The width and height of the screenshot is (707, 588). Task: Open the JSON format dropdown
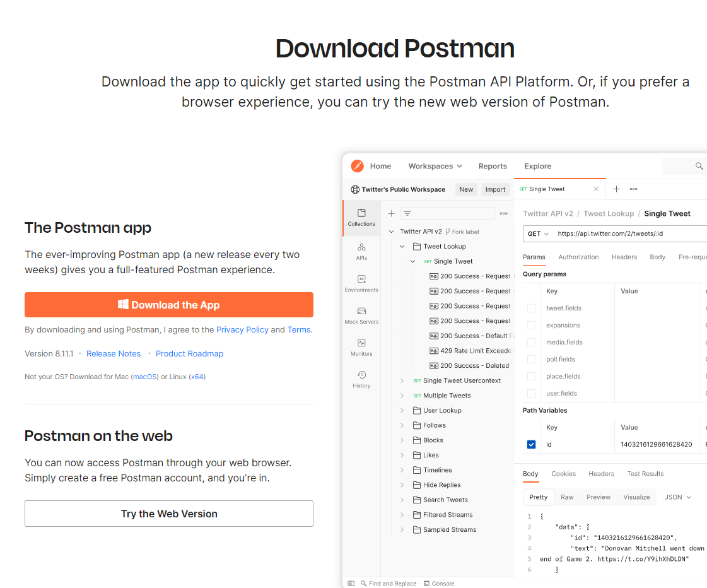click(x=678, y=497)
